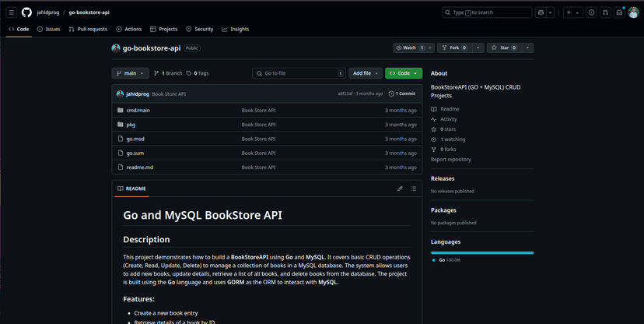Click the Go language usage bar

pos(482,253)
